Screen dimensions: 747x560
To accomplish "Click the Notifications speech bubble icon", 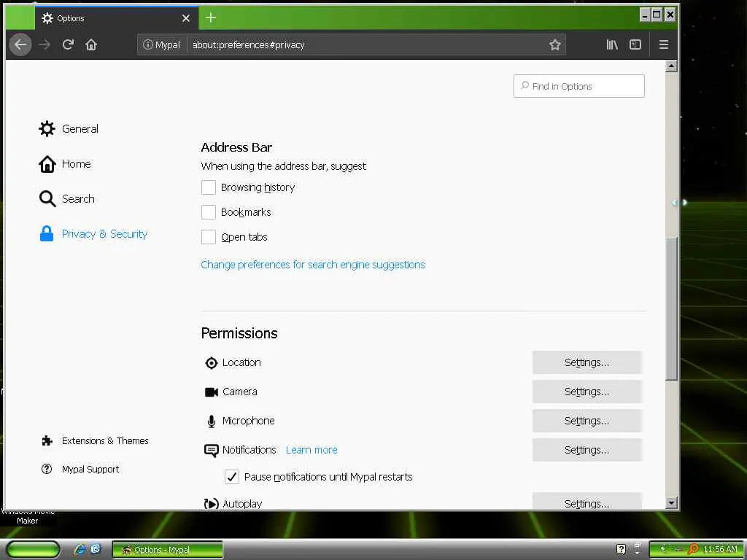I will tap(211, 451).
